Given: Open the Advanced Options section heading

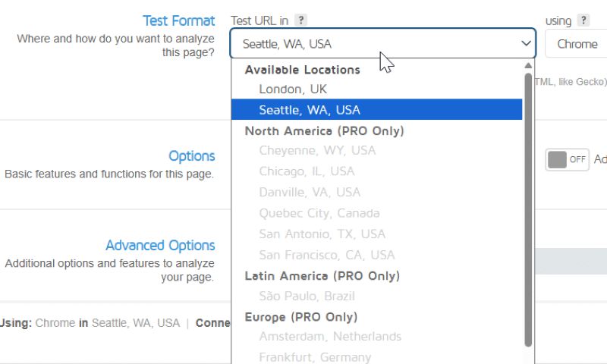Looking at the screenshot, I should click(x=160, y=245).
